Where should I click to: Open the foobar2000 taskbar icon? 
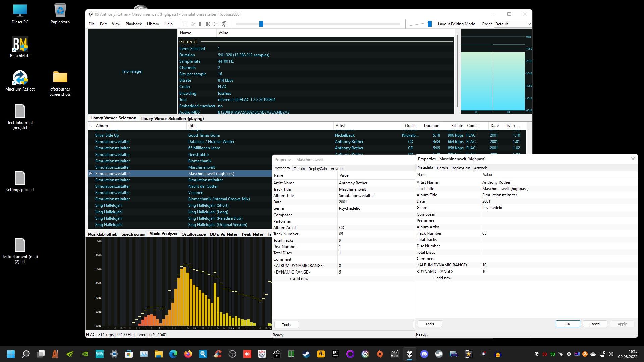(410, 354)
